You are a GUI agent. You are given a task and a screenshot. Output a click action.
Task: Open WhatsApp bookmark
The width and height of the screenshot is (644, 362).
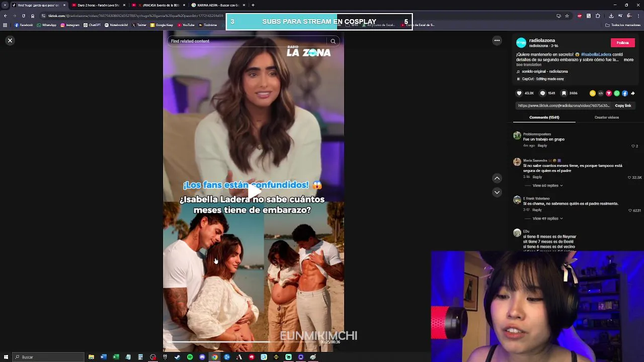point(46,25)
